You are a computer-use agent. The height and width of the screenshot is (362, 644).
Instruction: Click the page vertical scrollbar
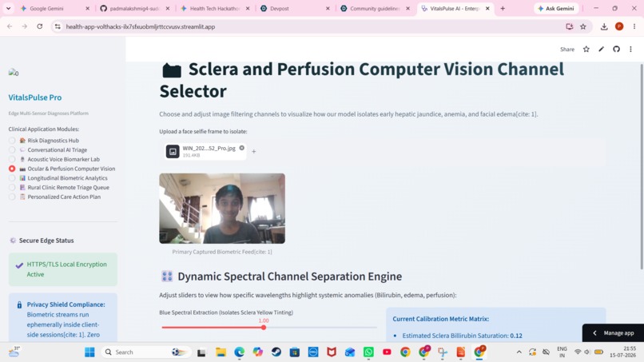click(642, 166)
